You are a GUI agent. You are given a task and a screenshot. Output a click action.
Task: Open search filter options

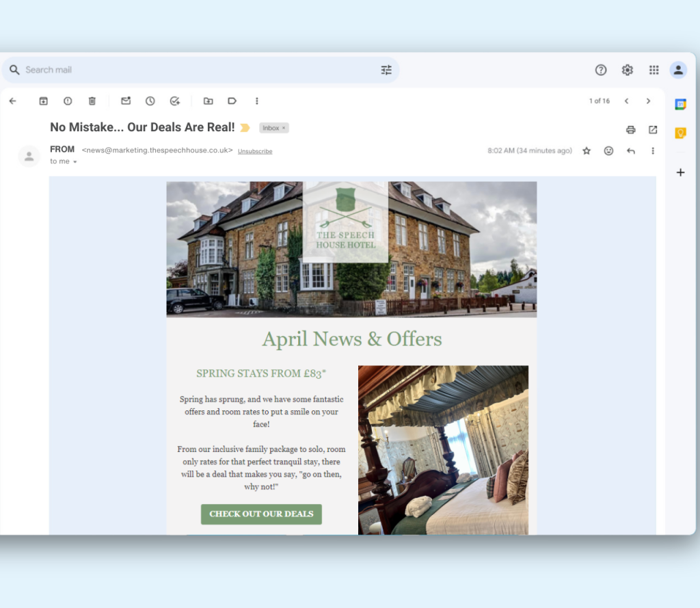click(386, 70)
